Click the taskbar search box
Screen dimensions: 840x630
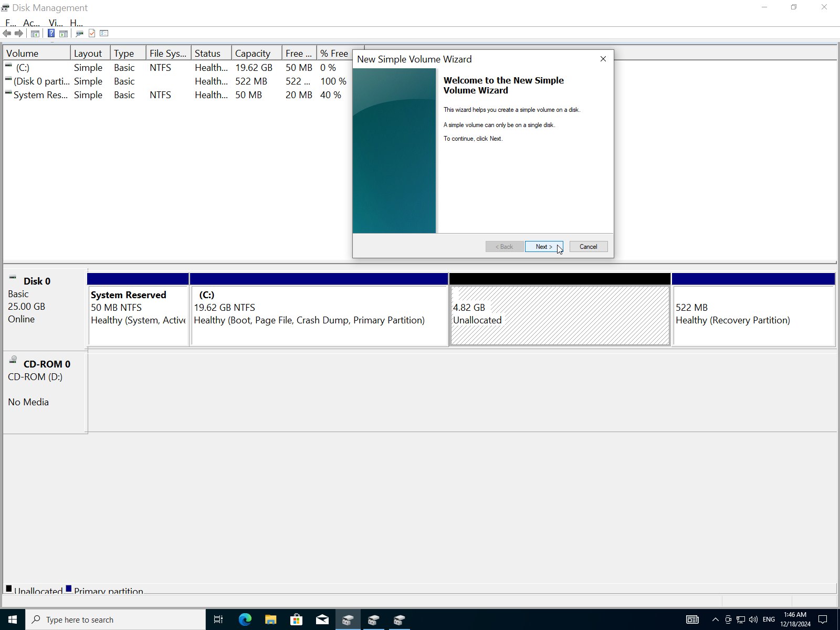pyautogui.click(x=115, y=619)
